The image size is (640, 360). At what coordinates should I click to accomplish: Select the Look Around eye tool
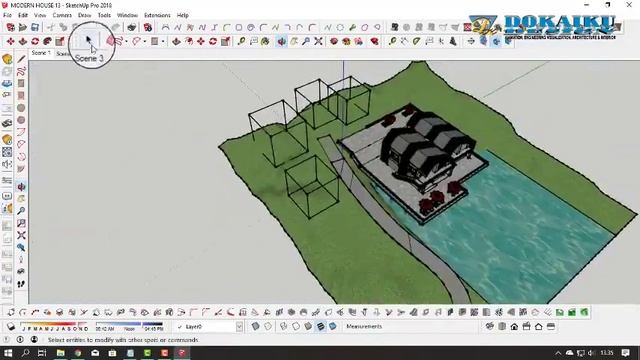[21, 271]
